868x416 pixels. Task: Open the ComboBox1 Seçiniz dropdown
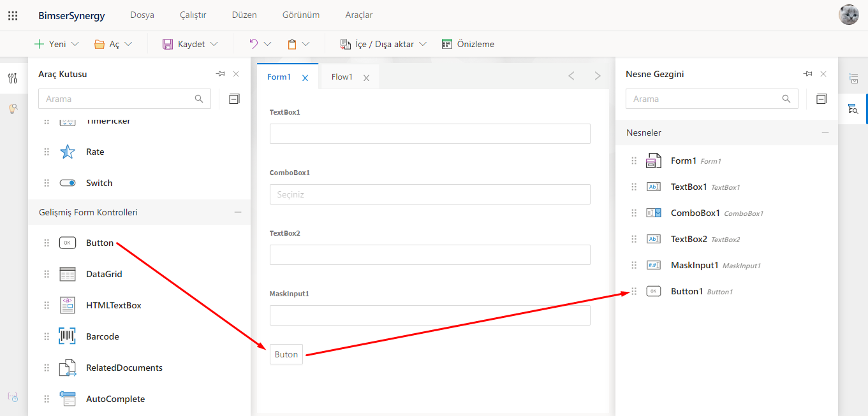coord(430,194)
